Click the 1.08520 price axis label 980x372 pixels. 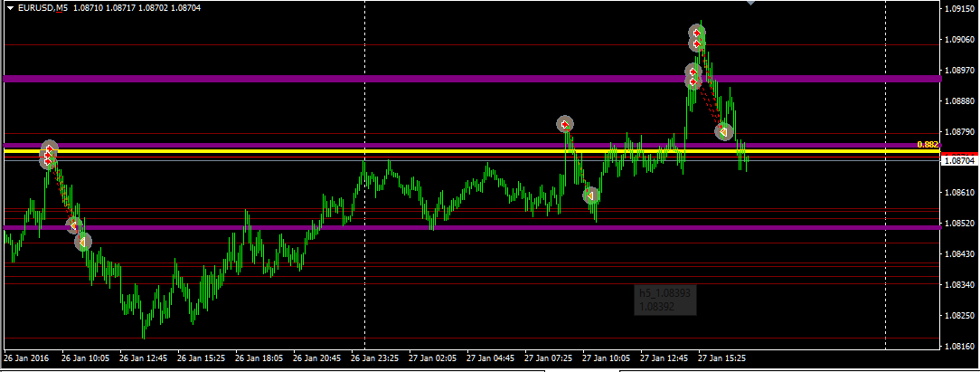coord(961,224)
